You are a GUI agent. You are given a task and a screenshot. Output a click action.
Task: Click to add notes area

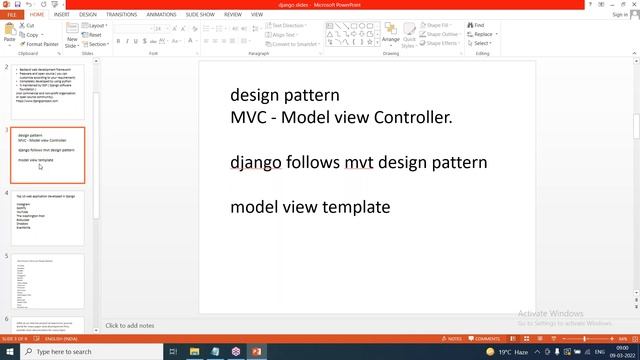(x=130, y=326)
